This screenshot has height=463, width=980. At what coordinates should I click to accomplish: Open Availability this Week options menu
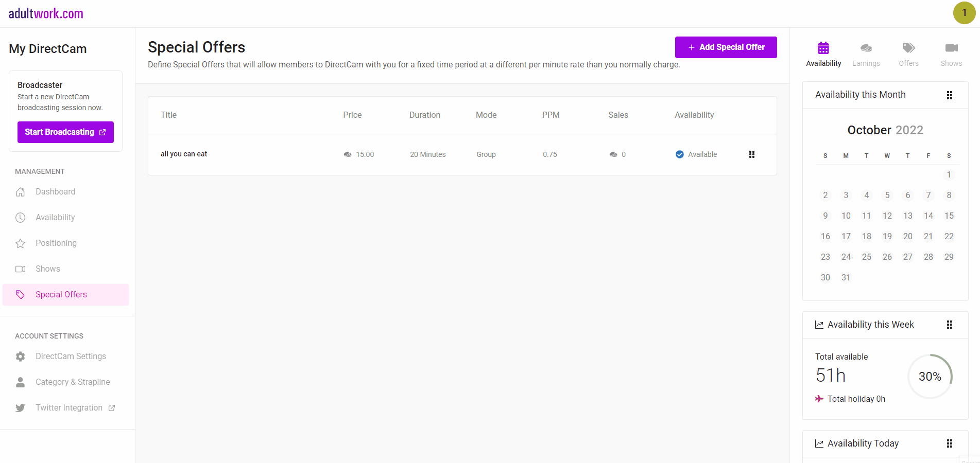(950, 325)
